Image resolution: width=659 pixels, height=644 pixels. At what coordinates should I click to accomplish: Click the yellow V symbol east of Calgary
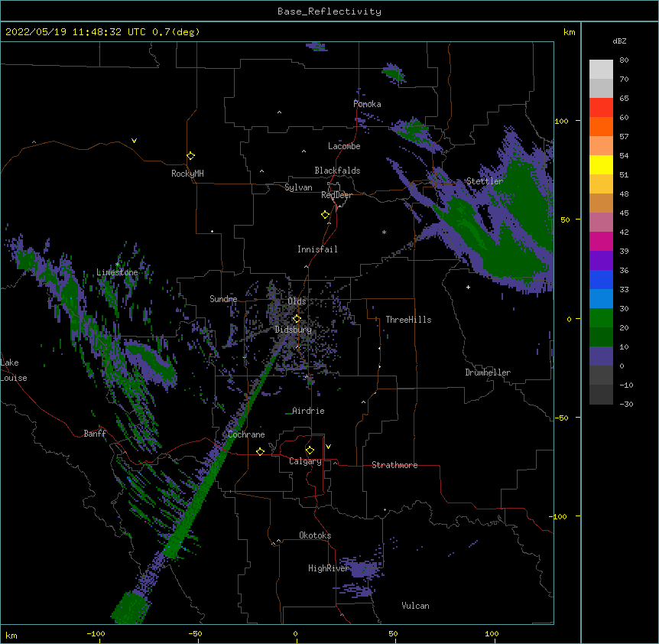(x=328, y=447)
